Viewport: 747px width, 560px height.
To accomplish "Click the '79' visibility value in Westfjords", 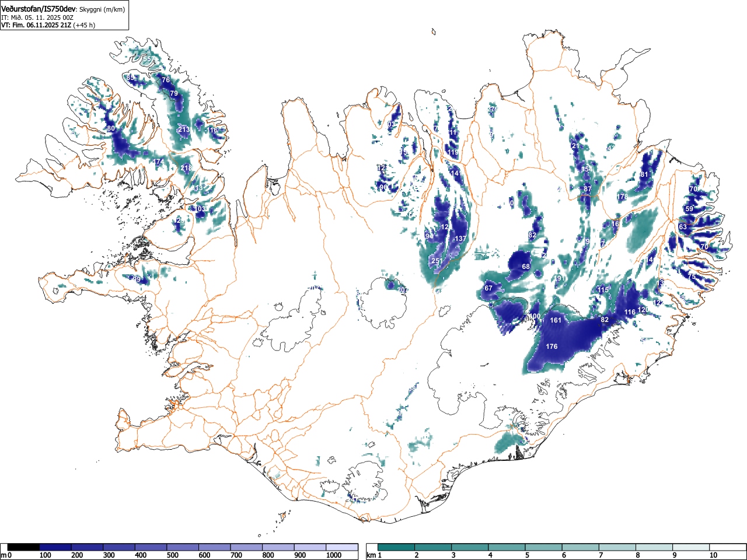I will click(x=173, y=93).
